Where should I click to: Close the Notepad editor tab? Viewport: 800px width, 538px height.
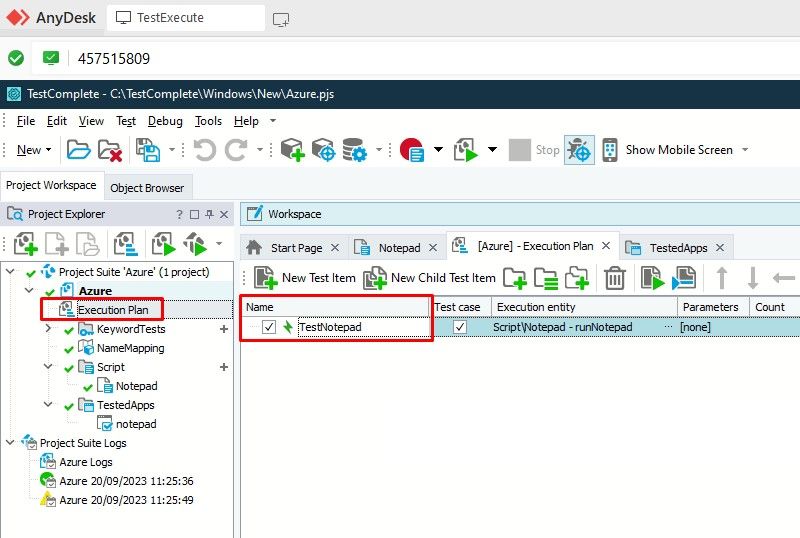tap(434, 247)
